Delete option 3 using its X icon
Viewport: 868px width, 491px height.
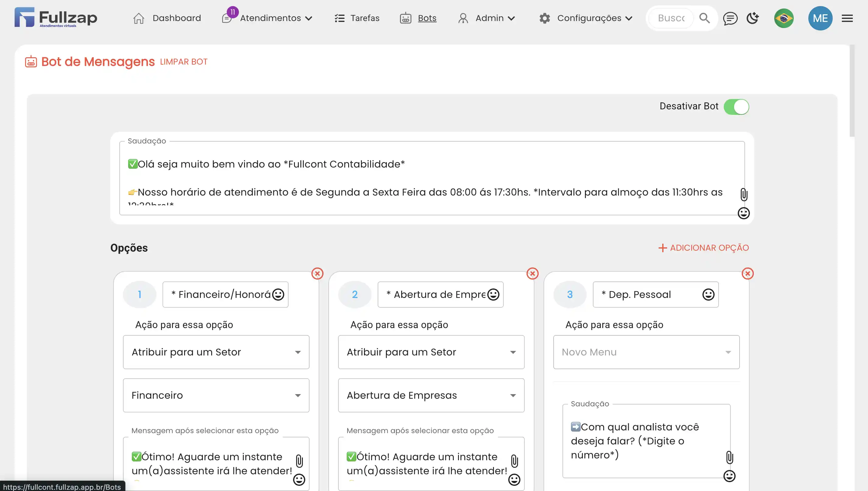748,274
